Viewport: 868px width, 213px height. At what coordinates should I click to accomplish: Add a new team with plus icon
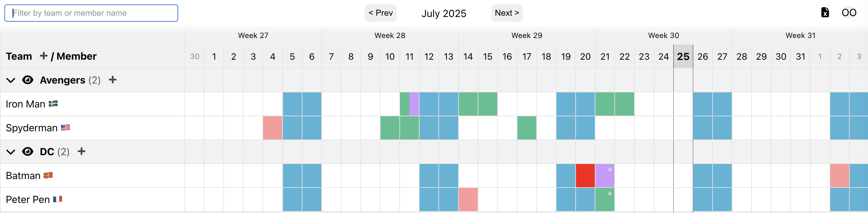tap(43, 56)
